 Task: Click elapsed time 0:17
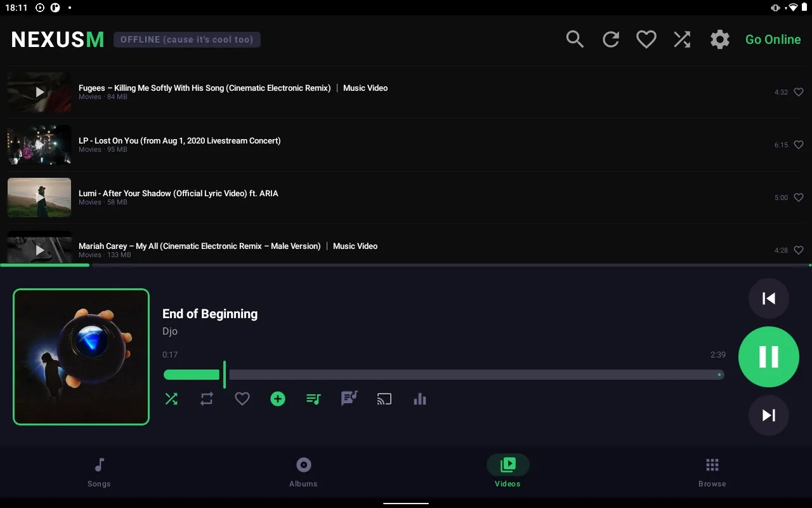(170, 355)
